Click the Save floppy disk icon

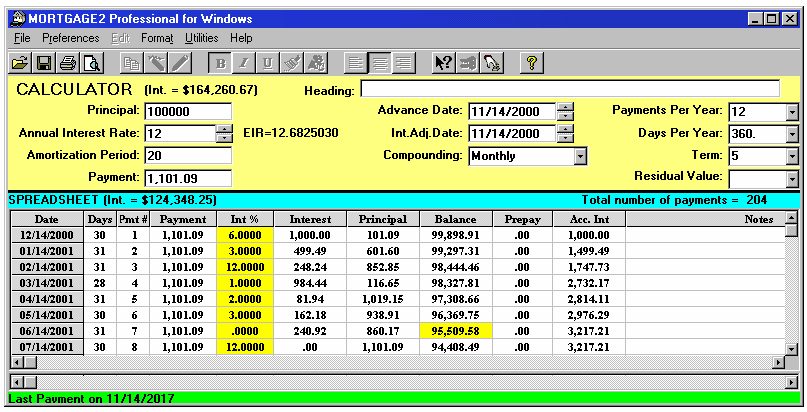pos(44,63)
